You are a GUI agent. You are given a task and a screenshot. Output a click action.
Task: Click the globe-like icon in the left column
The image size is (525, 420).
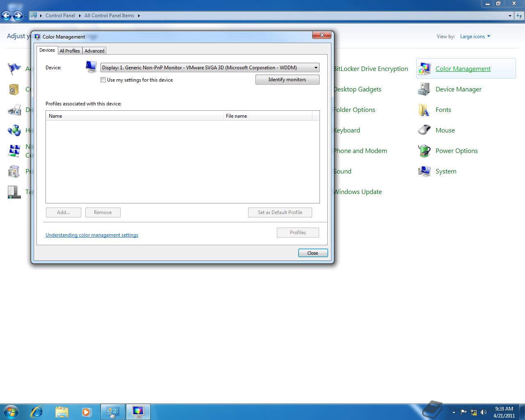coord(14,130)
